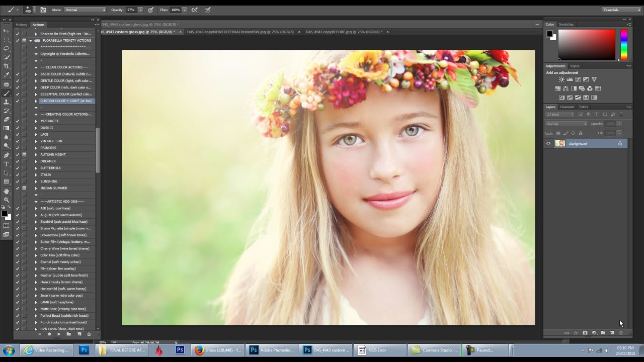The height and width of the screenshot is (362, 644).
Task: Switch to the History tab
Action: (x=22, y=25)
